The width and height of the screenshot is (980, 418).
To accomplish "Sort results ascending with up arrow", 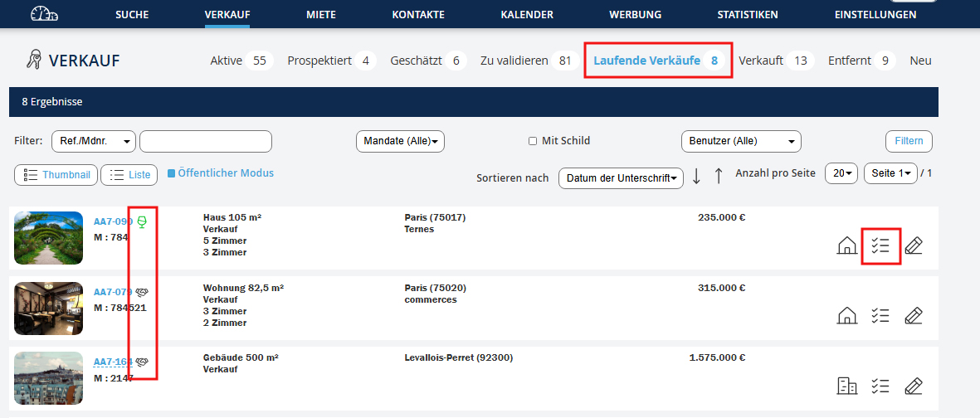I will (719, 176).
